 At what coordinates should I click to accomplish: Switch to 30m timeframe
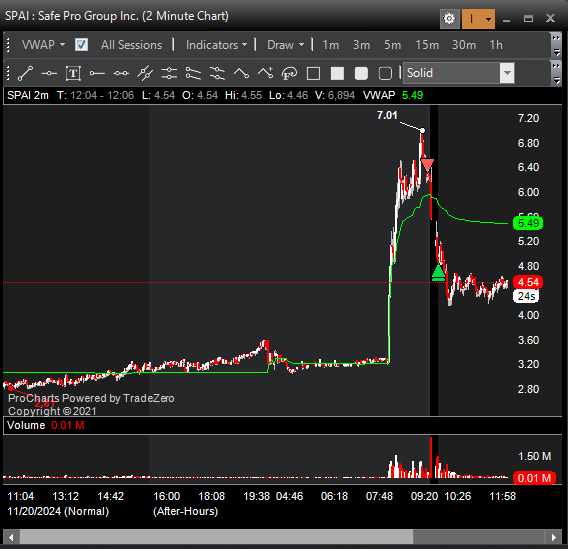464,45
